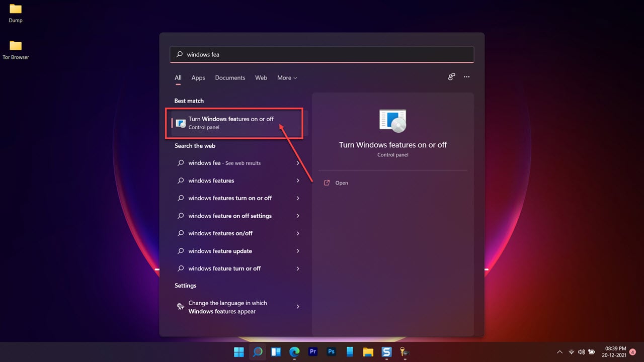The image size is (644, 362).
Task: Switch to the Apps tab
Action: tap(198, 78)
